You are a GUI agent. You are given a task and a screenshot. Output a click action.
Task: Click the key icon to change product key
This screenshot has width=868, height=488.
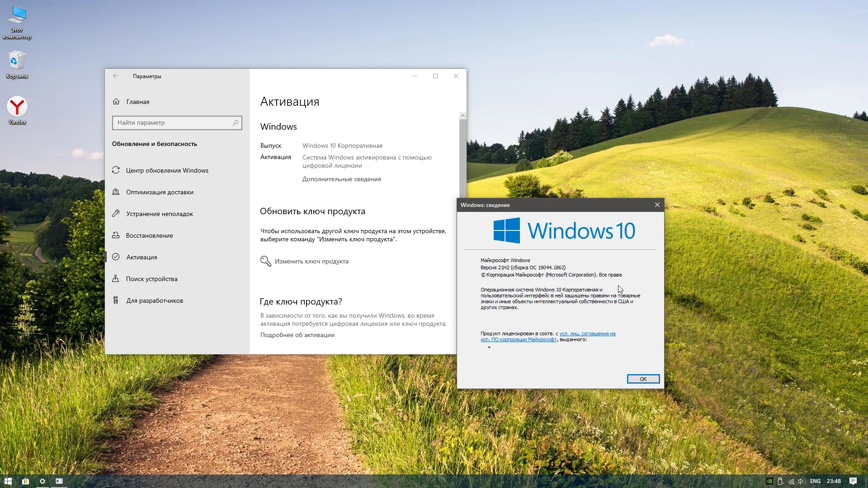coord(265,261)
